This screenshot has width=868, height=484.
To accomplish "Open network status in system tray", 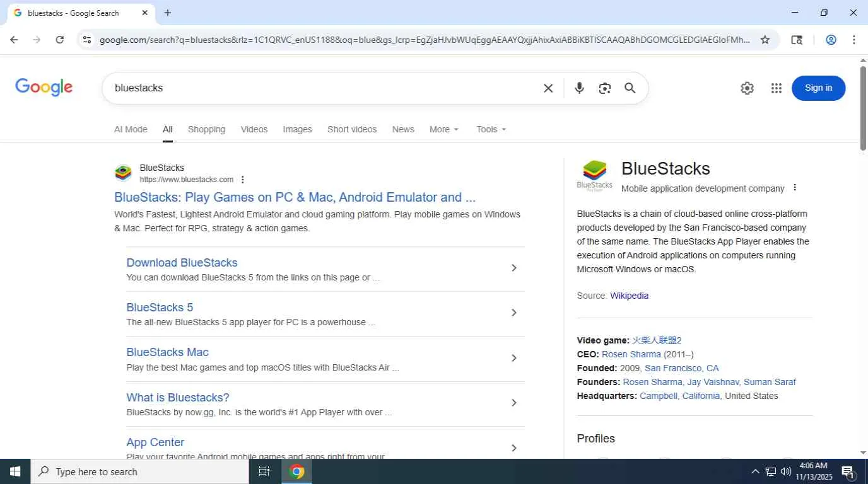I will pyautogui.click(x=770, y=471).
